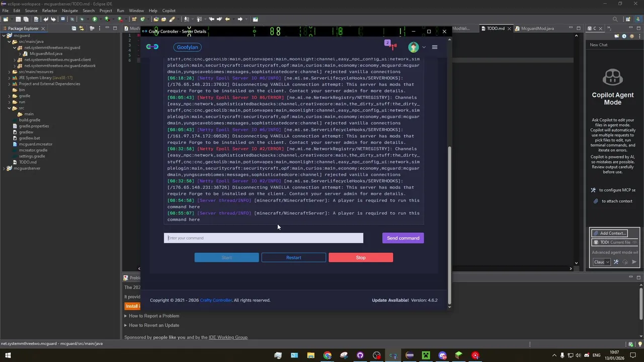The image size is (644, 362).
Task: Click the Crafty page vertical scrollbar
Action: (x=449, y=226)
